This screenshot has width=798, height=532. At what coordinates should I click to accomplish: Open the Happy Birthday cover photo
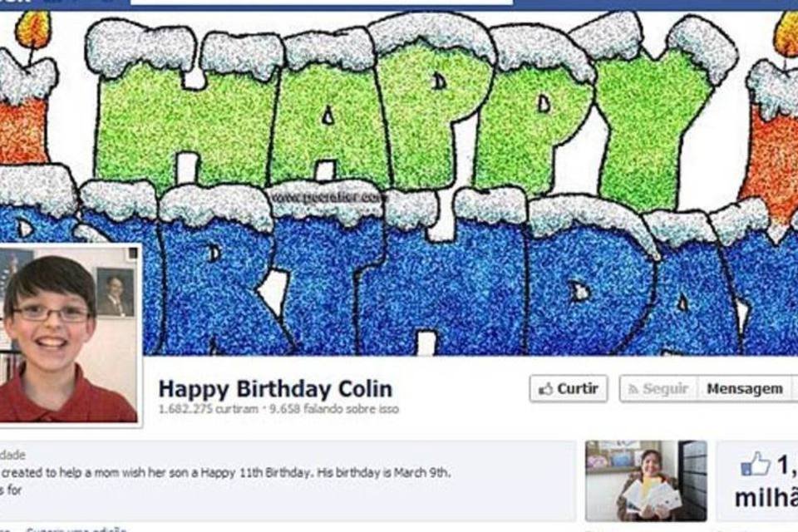point(399,183)
